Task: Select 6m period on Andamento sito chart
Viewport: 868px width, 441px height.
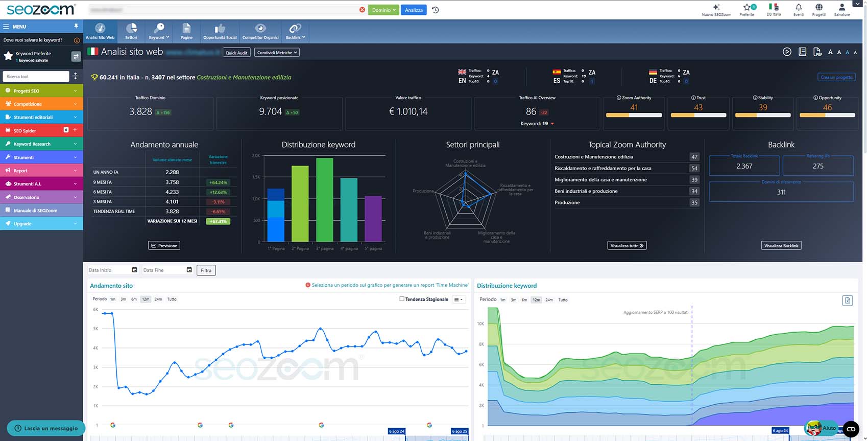Action: [134, 299]
